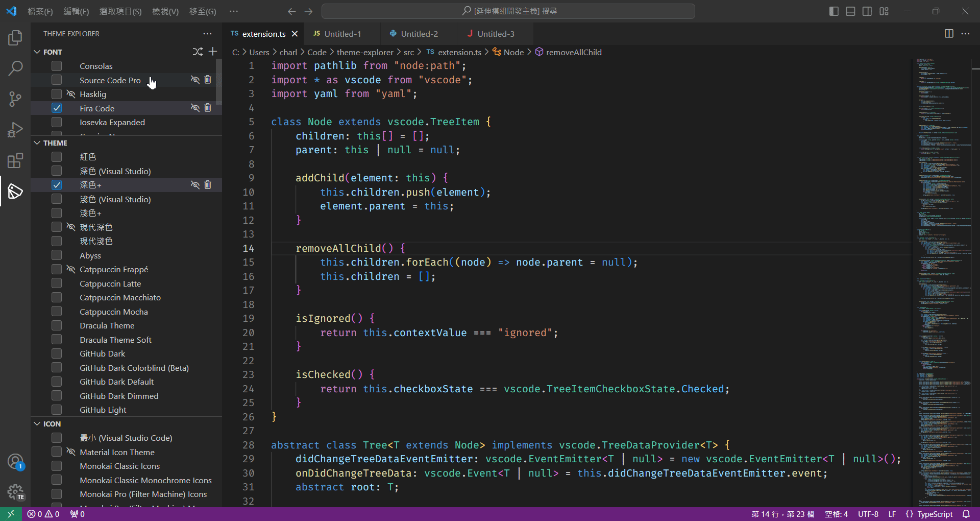The image size is (980, 521).
Task: Collapse the THEME section
Action: tap(37, 143)
